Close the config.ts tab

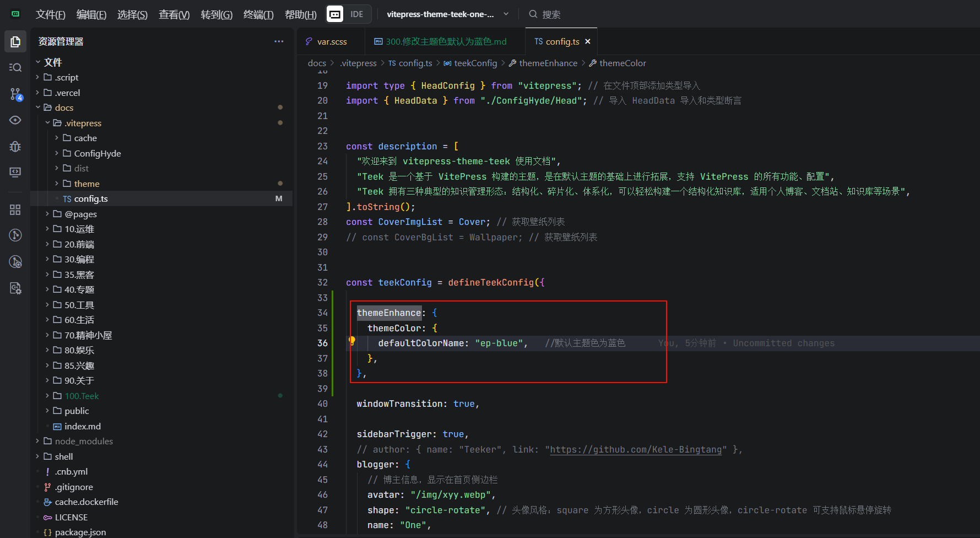[x=588, y=41]
